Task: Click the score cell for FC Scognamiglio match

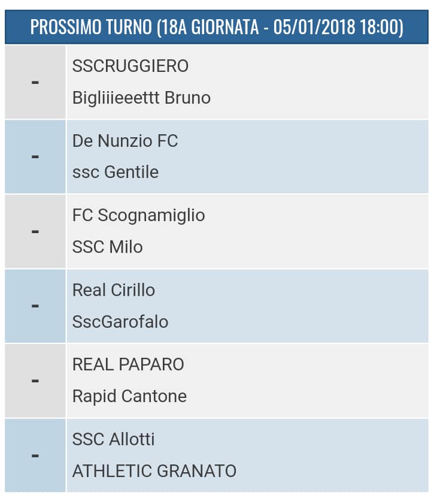Action: point(35,231)
